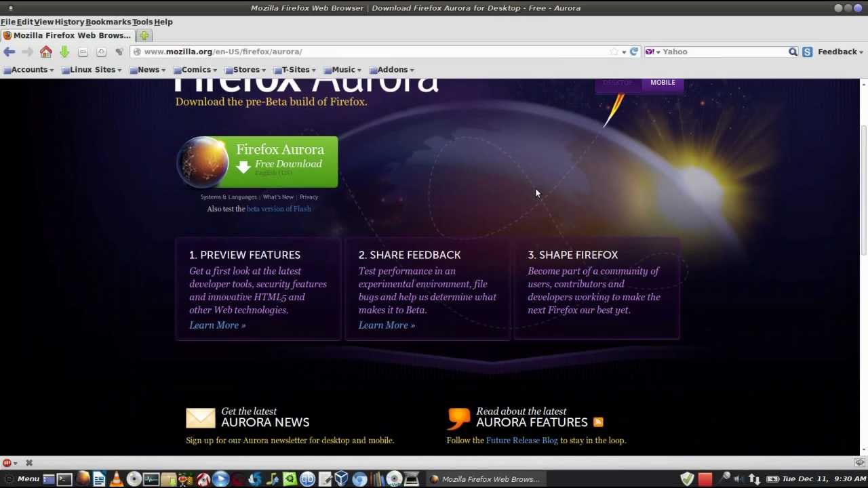Go back with the blue back arrow
Image resolution: width=868 pixels, height=488 pixels.
[x=9, y=52]
